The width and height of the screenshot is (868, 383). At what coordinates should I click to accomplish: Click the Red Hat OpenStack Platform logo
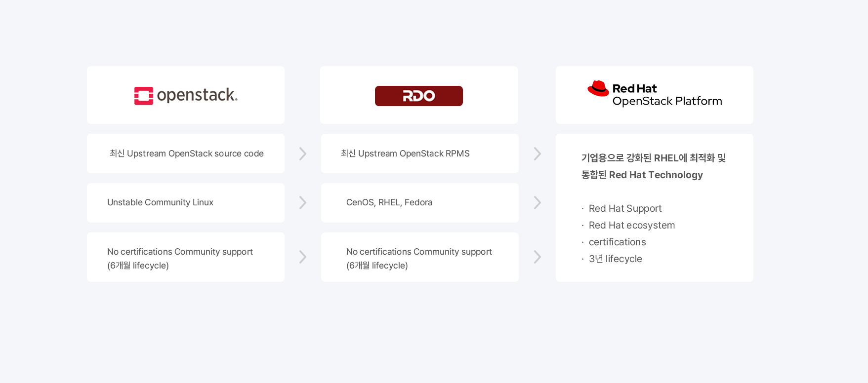[x=655, y=94]
